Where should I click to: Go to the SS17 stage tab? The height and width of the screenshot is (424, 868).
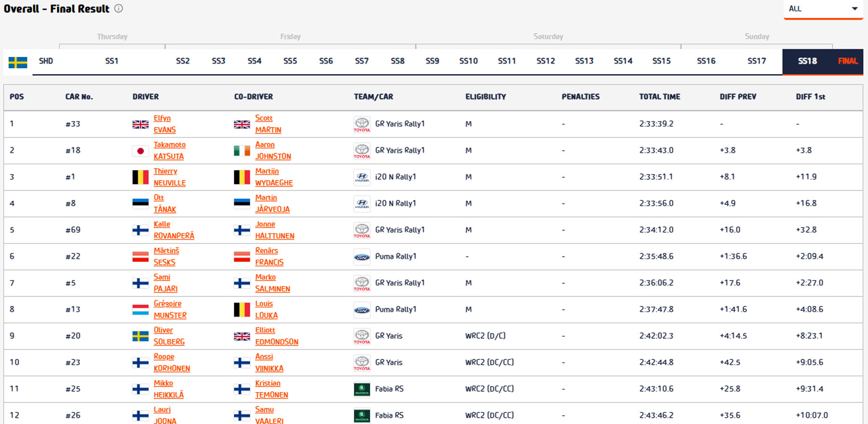[x=756, y=61]
